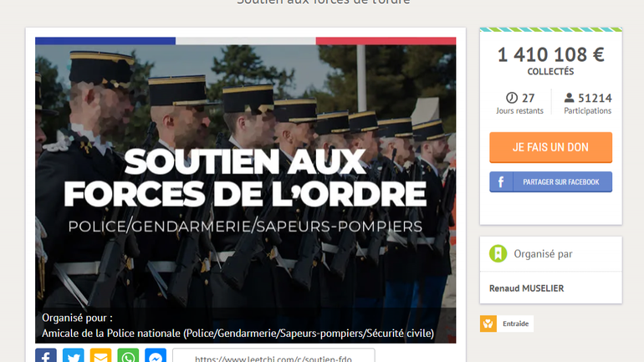Click "Partager sur Facebook" button
This screenshot has width=644, height=362.
point(560,181)
